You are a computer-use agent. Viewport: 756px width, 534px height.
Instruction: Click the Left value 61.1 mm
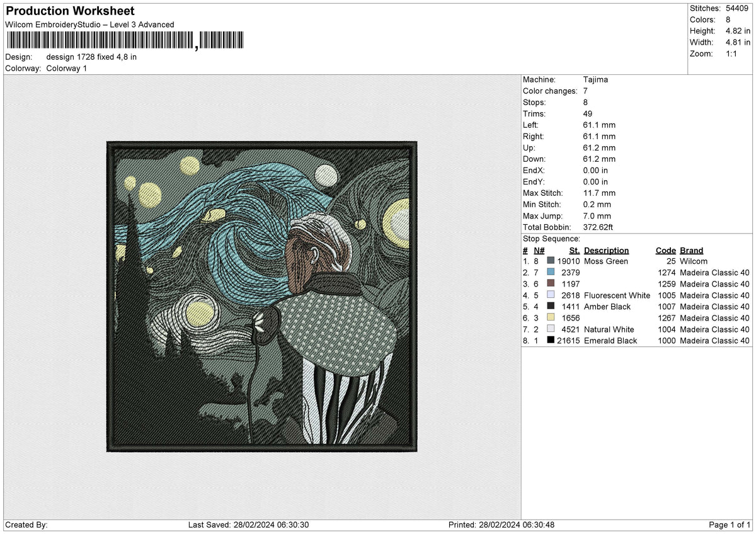[x=599, y=125]
